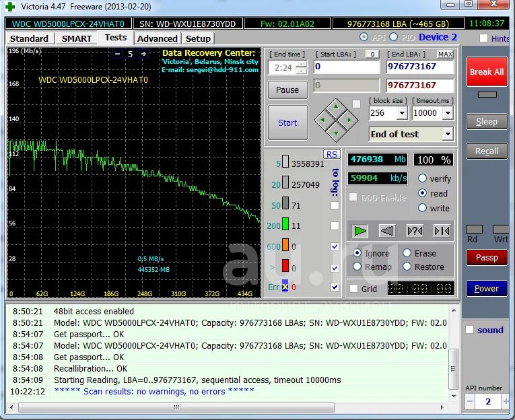Toggle log checkbox for 200 ms blocks
Image resolution: width=515 pixels, height=420 pixels.
pyautogui.click(x=335, y=226)
